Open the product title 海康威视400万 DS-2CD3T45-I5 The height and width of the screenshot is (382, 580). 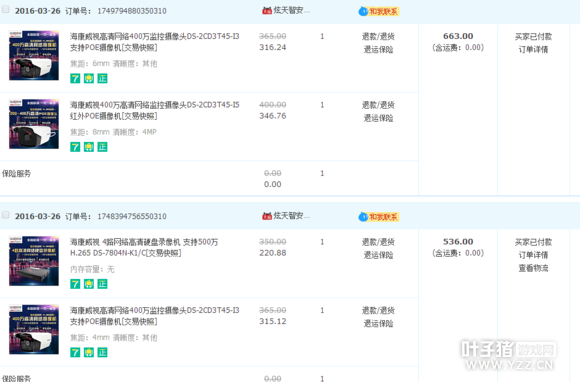pyautogui.click(x=155, y=110)
